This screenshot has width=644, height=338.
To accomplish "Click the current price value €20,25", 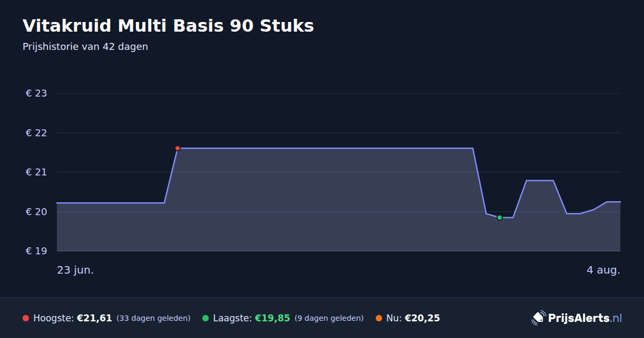I will pos(422,318).
